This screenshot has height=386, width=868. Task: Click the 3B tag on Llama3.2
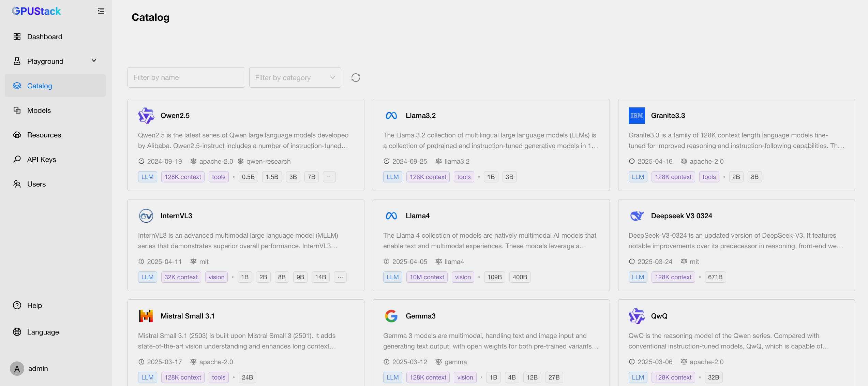509,177
